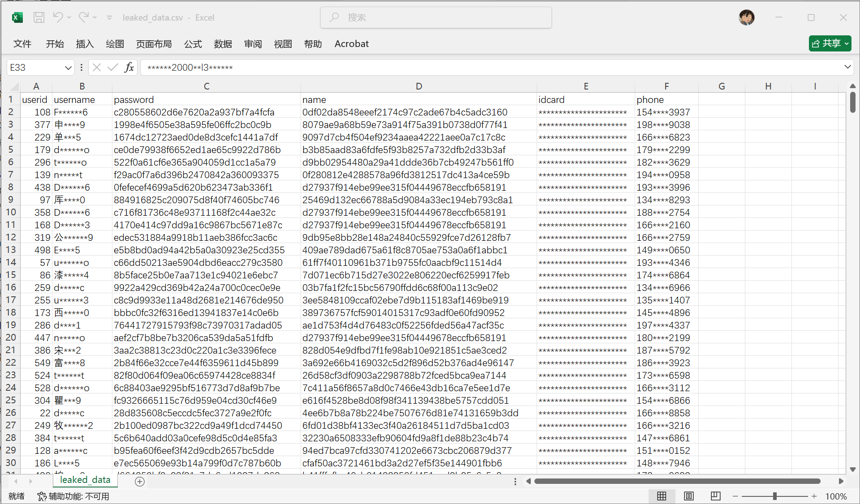The height and width of the screenshot is (504, 860).
Task: Open Insert Function with the fx icon
Action: (129, 67)
